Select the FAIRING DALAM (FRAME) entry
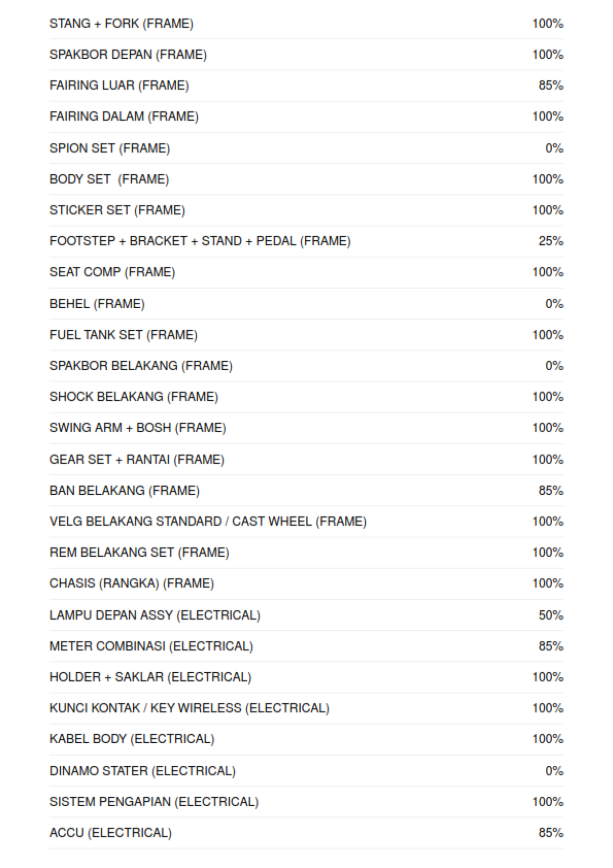The image size is (613, 868). pos(124,117)
